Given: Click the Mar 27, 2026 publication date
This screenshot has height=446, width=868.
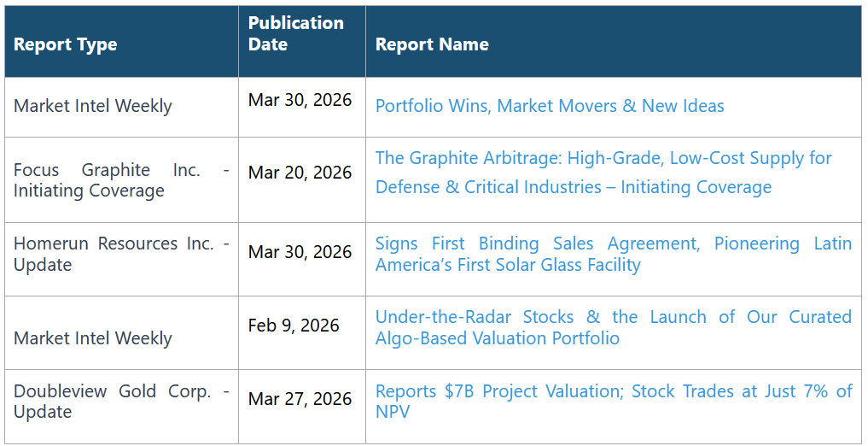Looking at the screenshot, I should pos(300,399).
